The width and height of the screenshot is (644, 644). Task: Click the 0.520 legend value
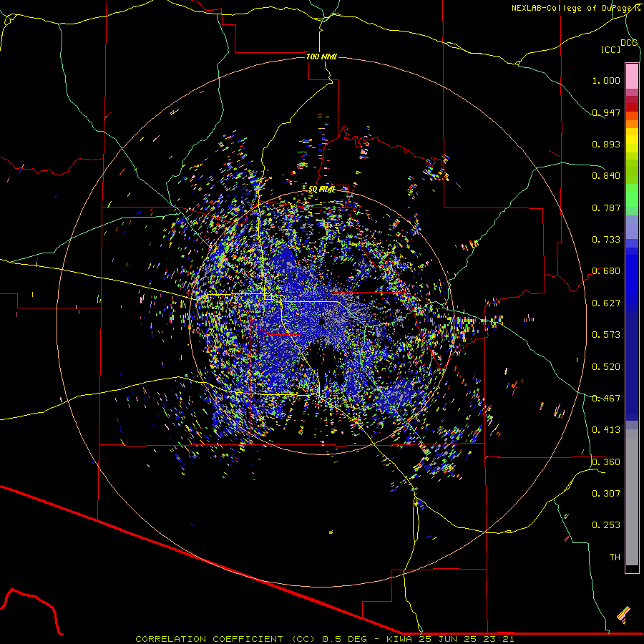(606, 367)
